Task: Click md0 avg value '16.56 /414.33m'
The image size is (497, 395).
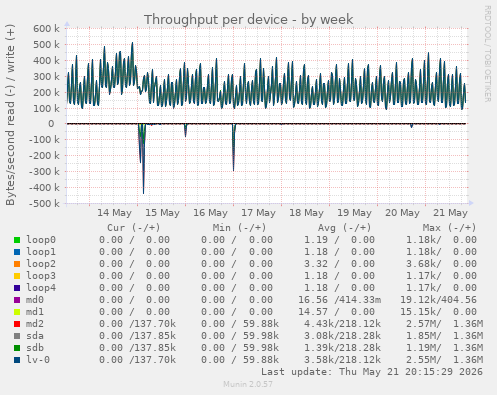Action: (x=339, y=300)
